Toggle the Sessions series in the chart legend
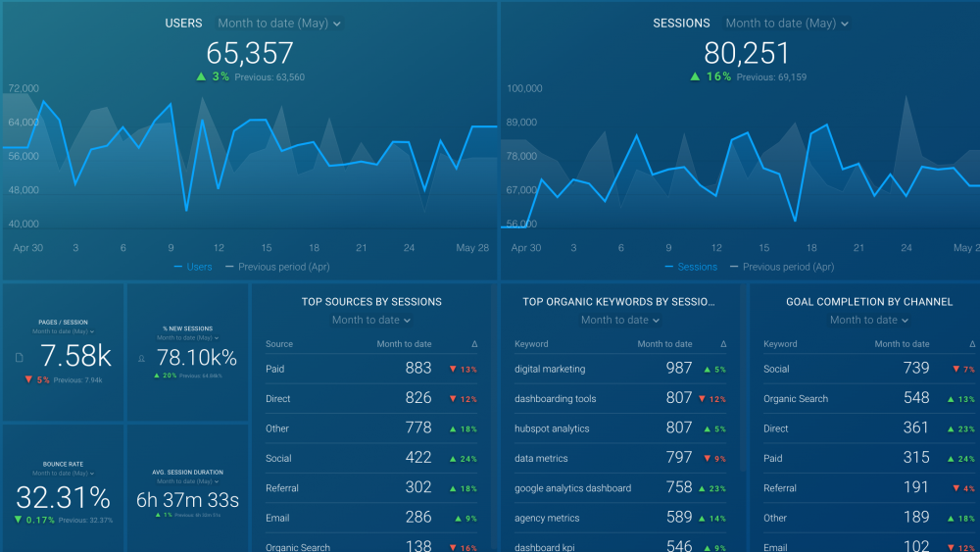The height and width of the screenshot is (552, 980). click(691, 267)
